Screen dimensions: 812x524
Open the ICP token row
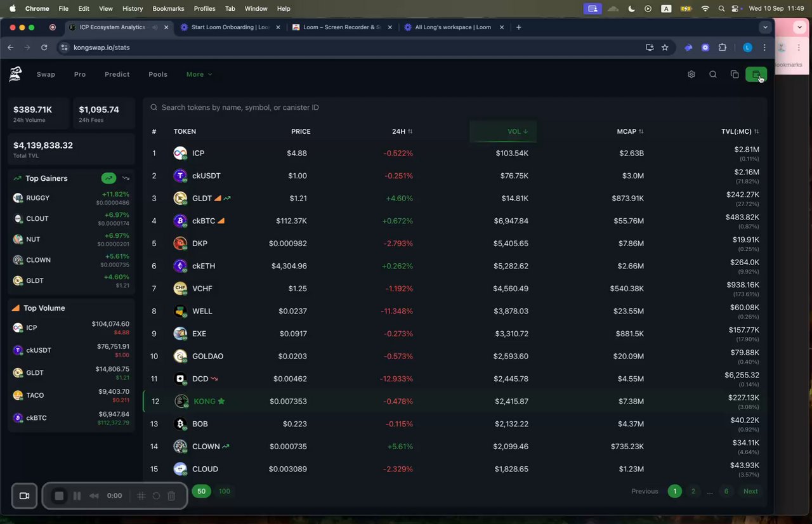455,153
